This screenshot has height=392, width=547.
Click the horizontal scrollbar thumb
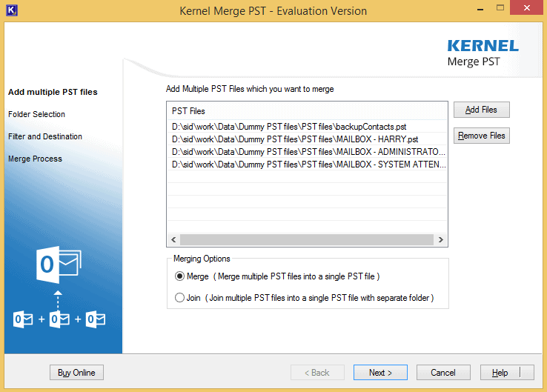(x=307, y=239)
